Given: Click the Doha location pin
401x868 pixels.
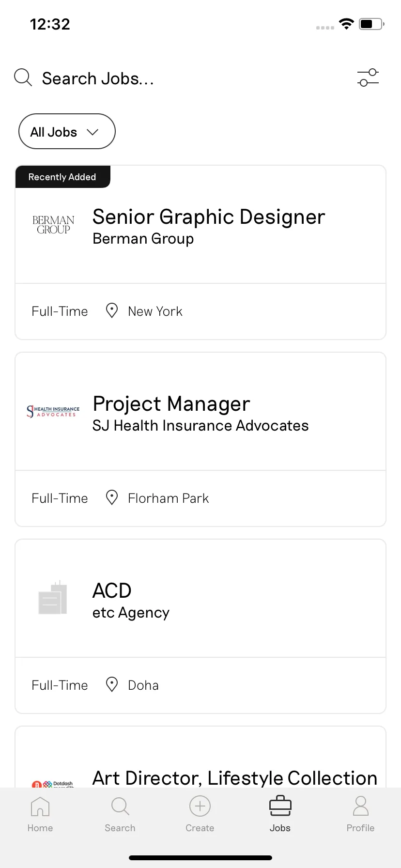Looking at the screenshot, I should 112,684.
